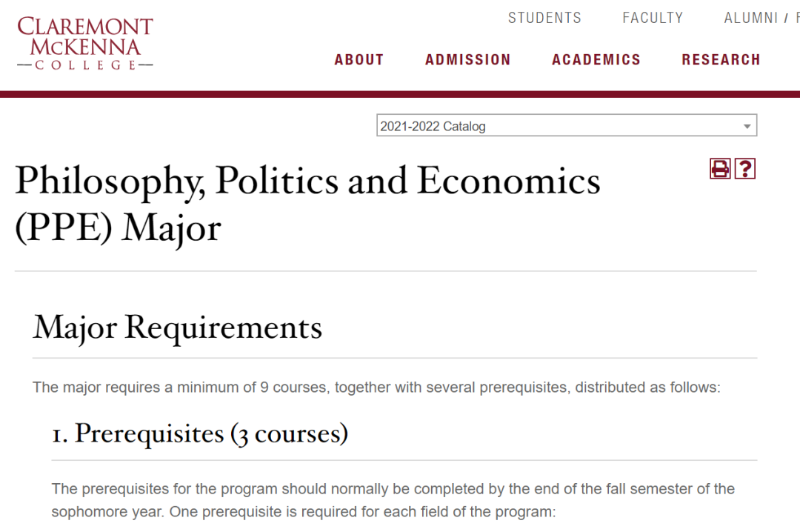Click the dark red header divider bar
The width and height of the screenshot is (800, 532).
[400, 94]
